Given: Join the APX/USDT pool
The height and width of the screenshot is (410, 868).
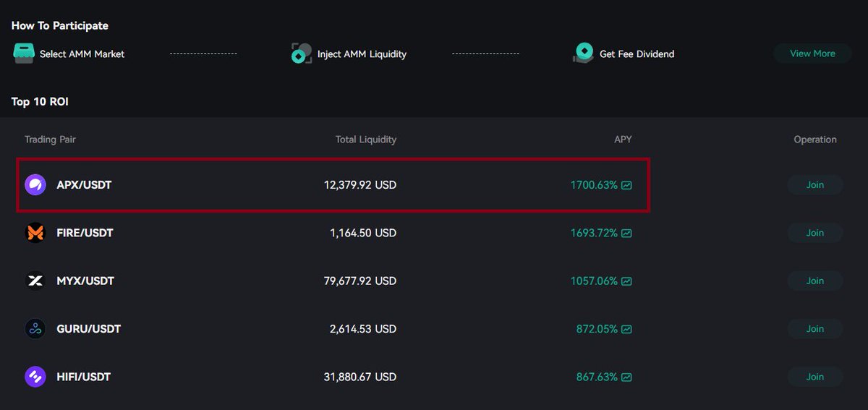Looking at the screenshot, I should click(x=815, y=185).
